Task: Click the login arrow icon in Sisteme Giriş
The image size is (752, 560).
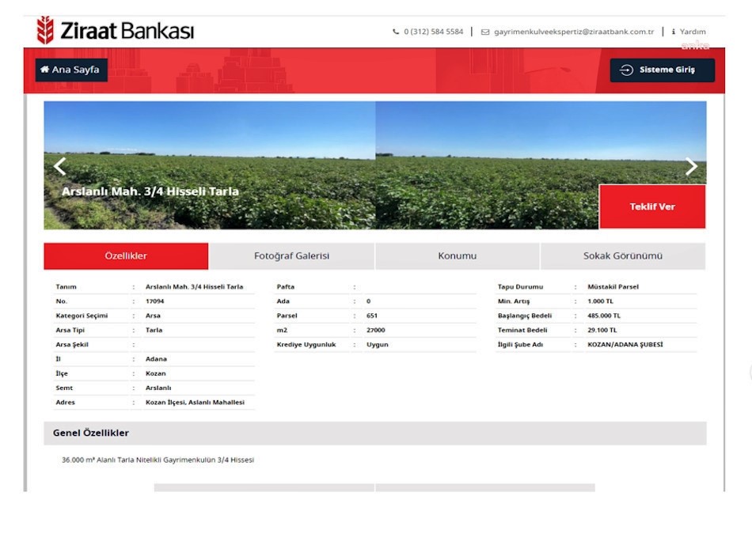Action: tap(626, 70)
